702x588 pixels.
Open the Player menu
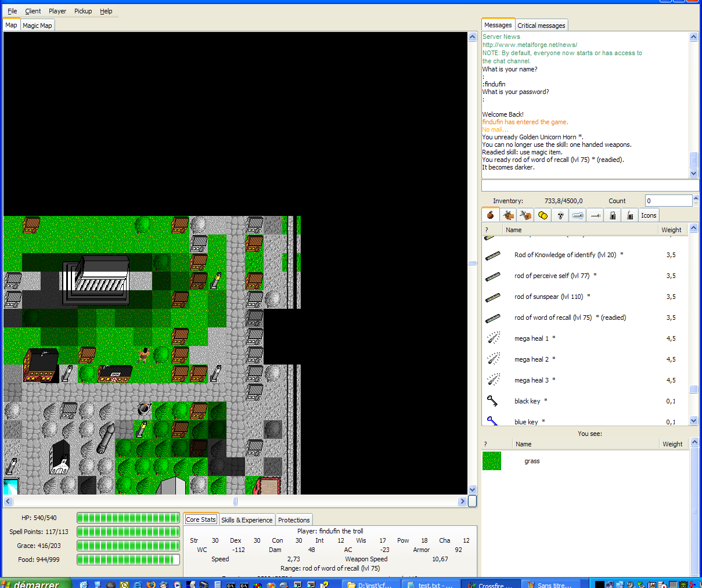[x=57, y=11]
